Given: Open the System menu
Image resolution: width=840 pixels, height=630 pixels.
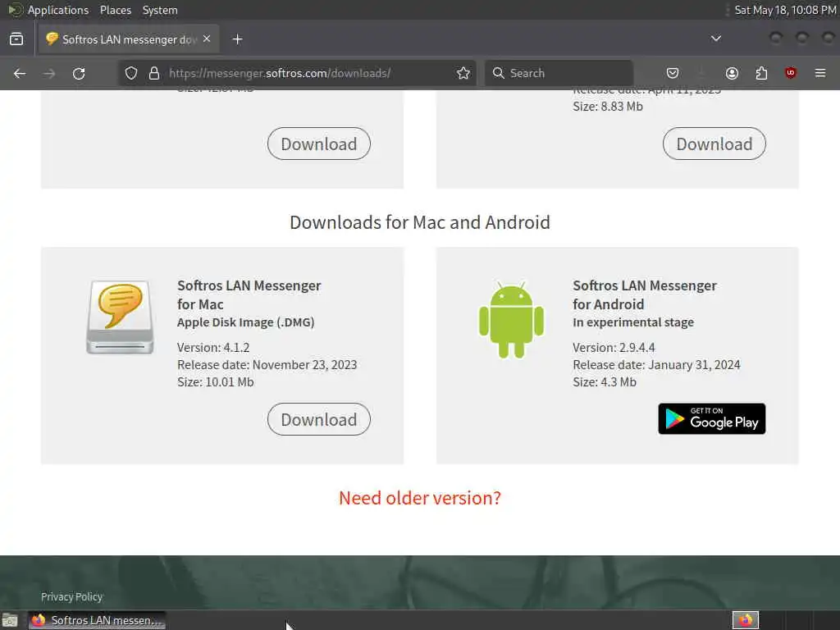Looking at the screenshot, I should point(160,10).
